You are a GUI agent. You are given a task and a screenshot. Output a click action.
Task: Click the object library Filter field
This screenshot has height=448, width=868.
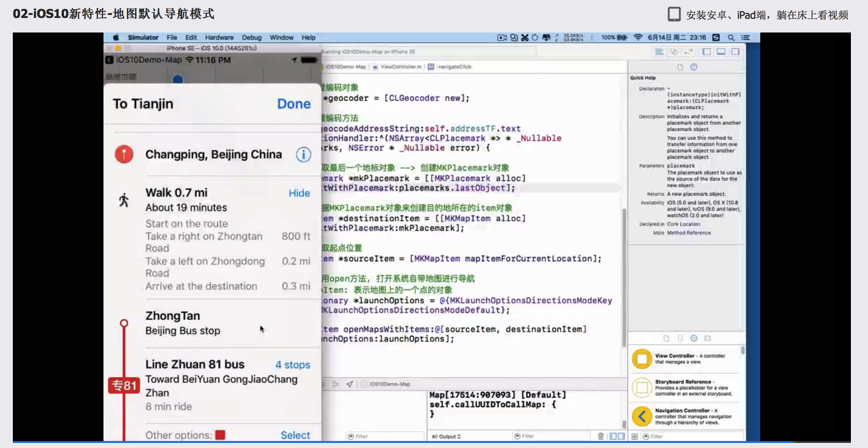(692, 436)
